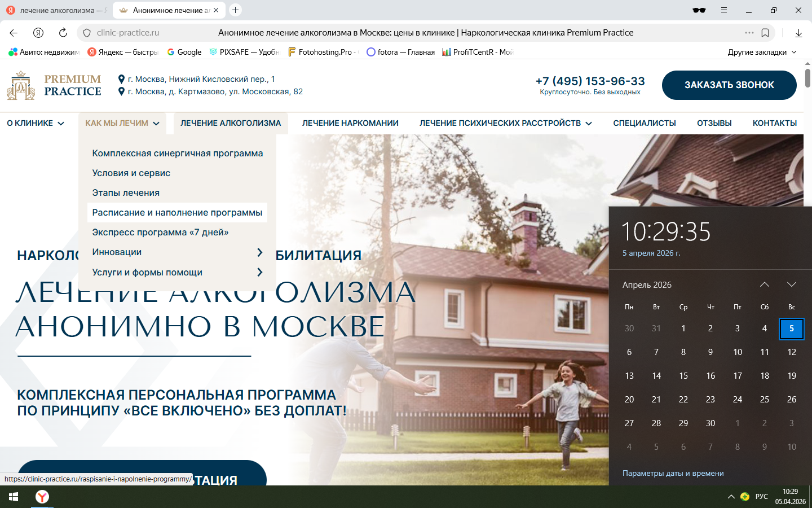Open the browser downloads icon
Image resolution: width=812 pixels, height=508 pixels.
[798, 33]
